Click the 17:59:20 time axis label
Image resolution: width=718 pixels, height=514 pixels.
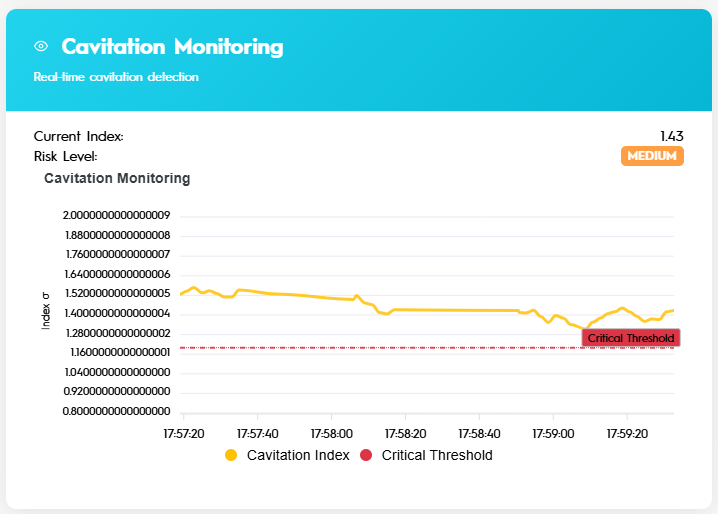(x=627, y=434)
